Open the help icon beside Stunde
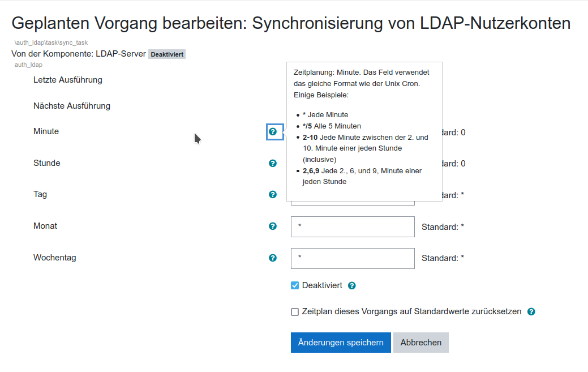The height and width of the screenshot is (372, 588). coord(273,163)
